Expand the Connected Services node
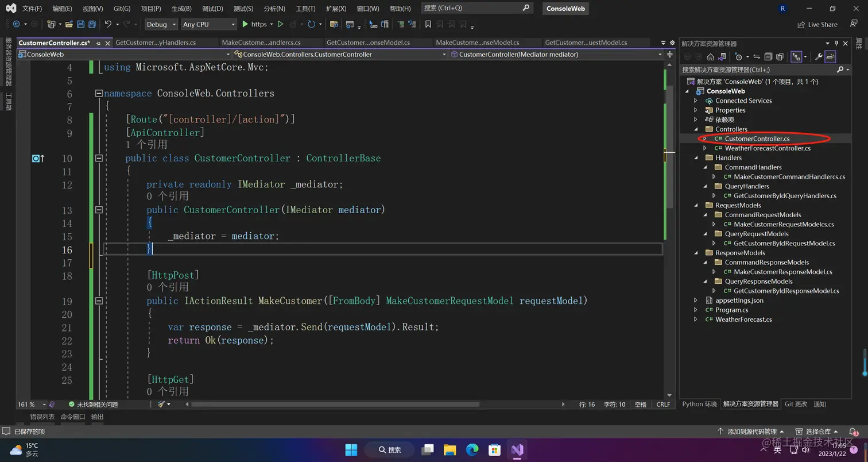Image resolution: width=868 pixels, height=462 pixels. click(696, 101)
